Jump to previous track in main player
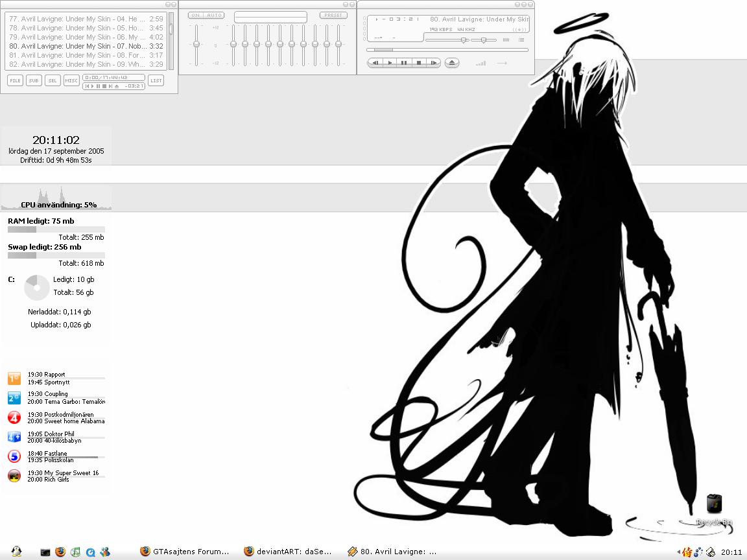 375,63
